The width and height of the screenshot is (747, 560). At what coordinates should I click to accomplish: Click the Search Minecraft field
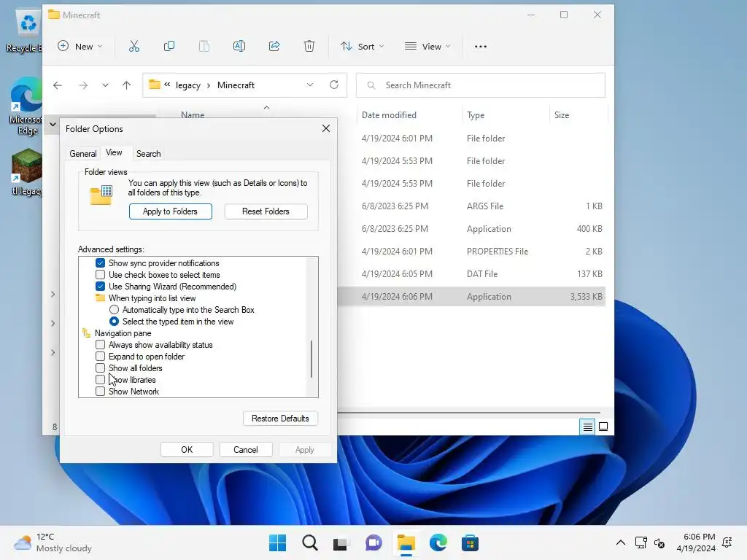click(481, 85)
